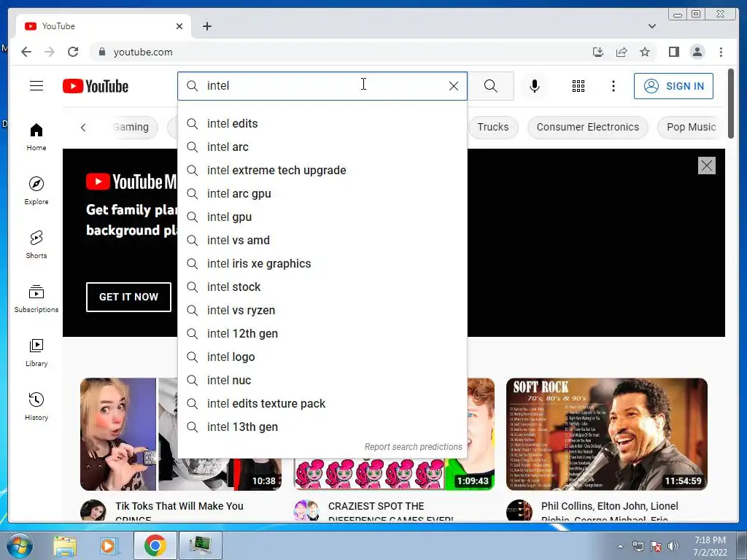Open taskbar clock showing 7:18 PM

coord(710,546)
